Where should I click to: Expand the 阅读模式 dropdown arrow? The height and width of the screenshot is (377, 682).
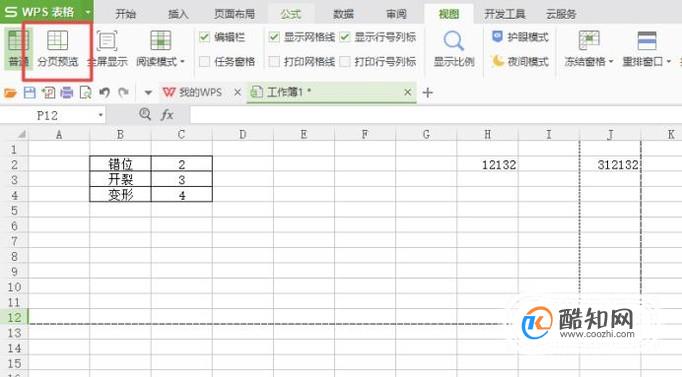pos(182,62)
